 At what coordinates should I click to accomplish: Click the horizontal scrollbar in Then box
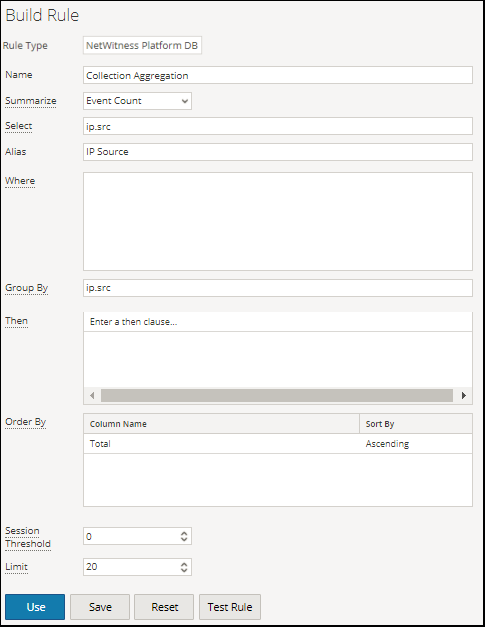277,395
